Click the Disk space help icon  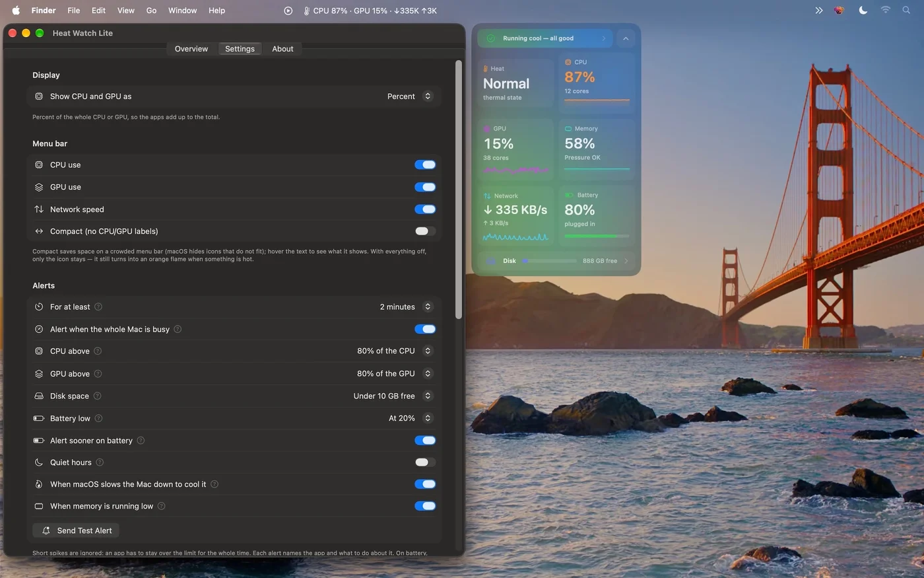(x=97, y=396)
